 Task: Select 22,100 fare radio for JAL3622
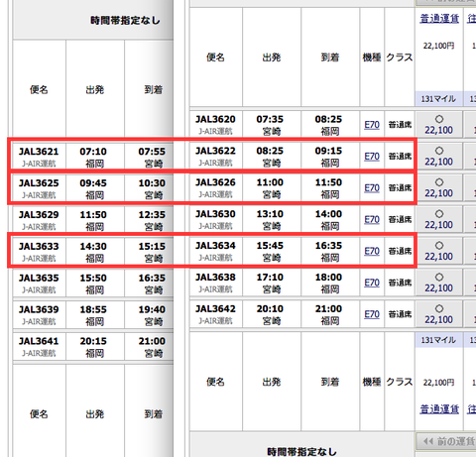[x=439, y=151]
